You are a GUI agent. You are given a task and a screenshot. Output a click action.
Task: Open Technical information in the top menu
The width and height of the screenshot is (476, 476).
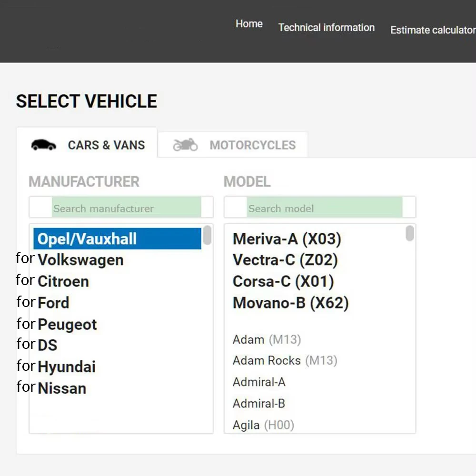pos(326,28)
